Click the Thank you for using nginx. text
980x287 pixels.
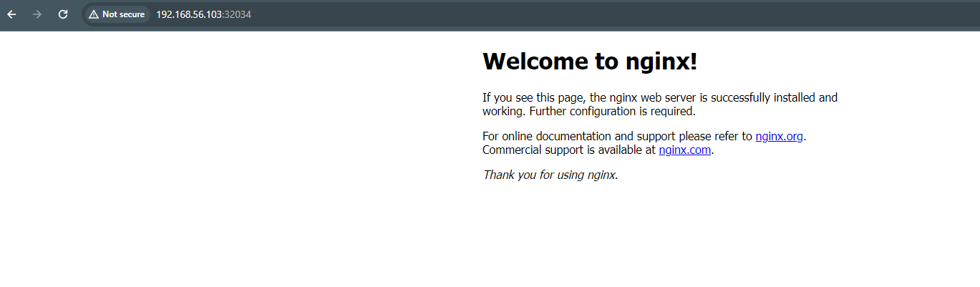coord(550,175)
